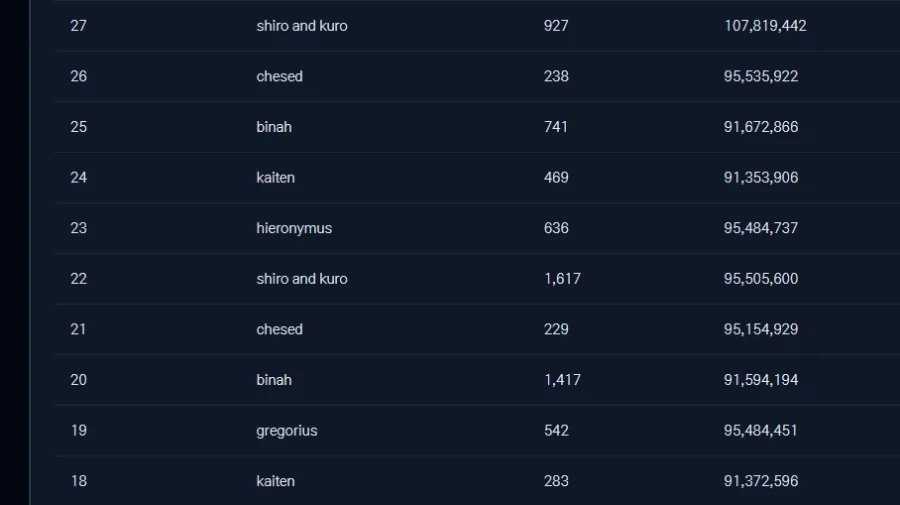Select "kaiten" in row 18
The height and width of the screenshot is (505, 900).
[275, 481]
